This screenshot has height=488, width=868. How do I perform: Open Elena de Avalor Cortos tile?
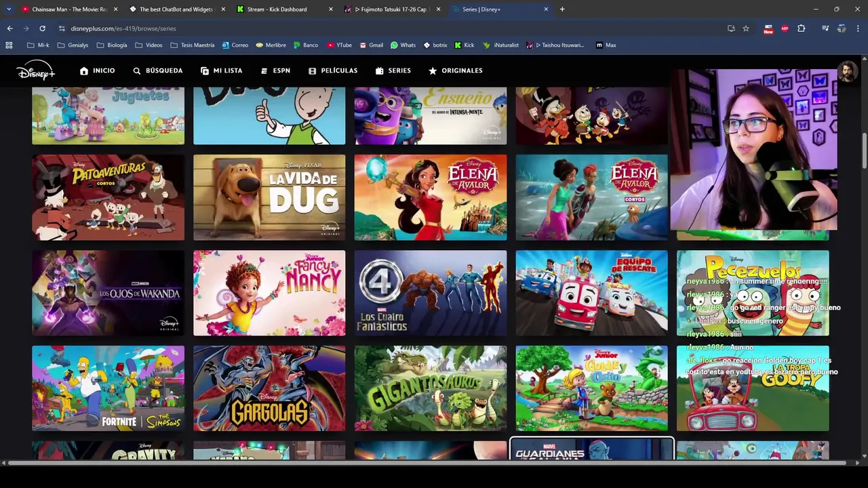(592, 197)
